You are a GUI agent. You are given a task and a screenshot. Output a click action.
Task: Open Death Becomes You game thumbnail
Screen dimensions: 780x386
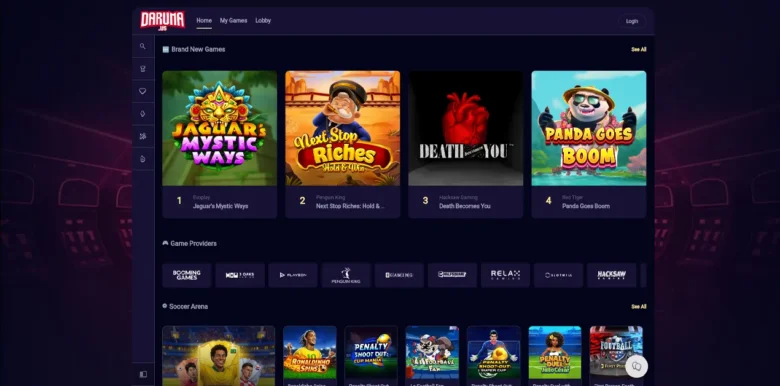(466, 128)
